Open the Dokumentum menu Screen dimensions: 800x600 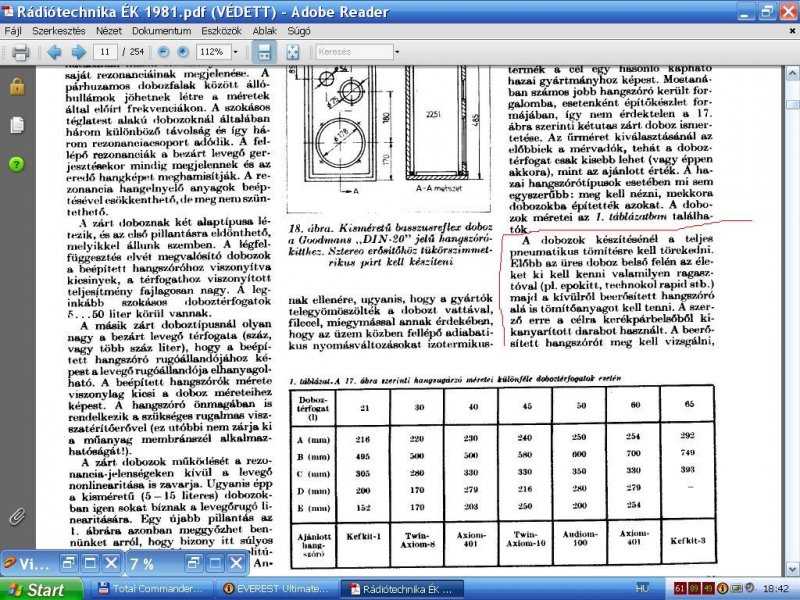(x=161, y=31)
